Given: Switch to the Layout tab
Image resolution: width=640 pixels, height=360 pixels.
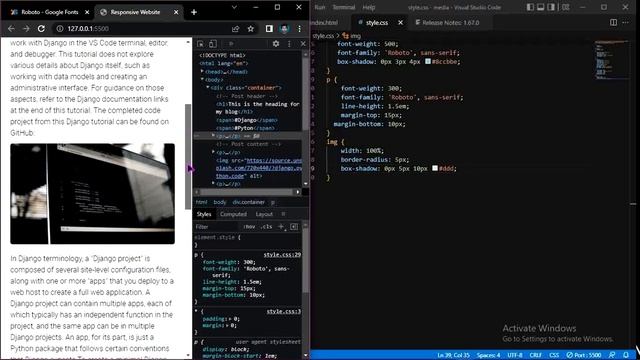Looking at the screenshot, I should (264, 214).
